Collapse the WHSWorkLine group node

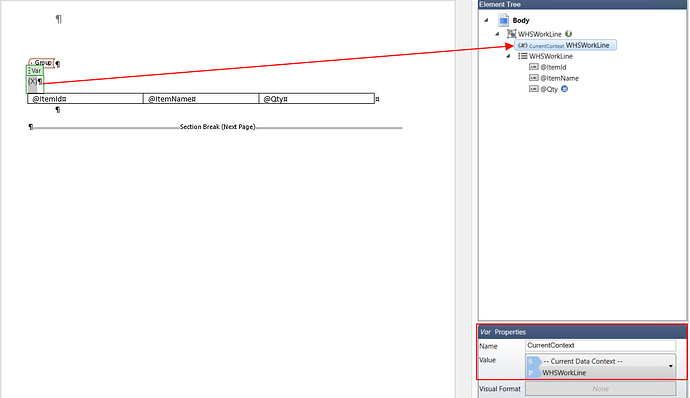[497, 34]
